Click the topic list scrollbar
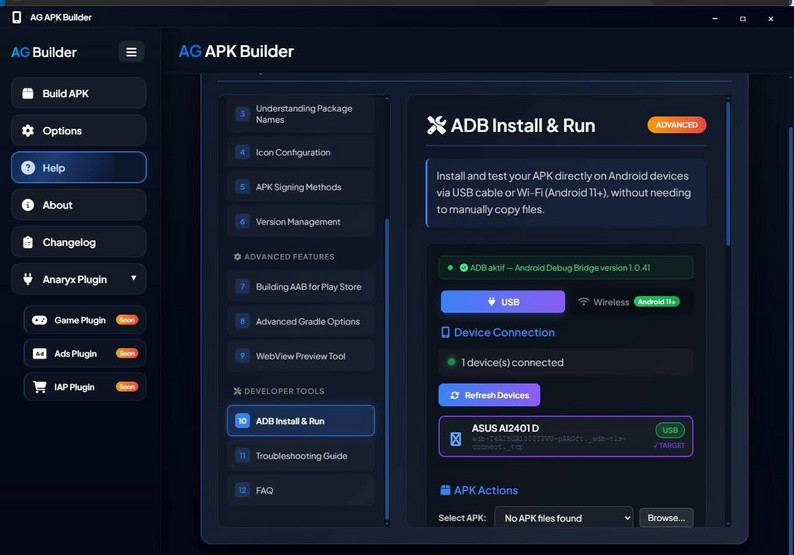The height and width of the screenshot is (555, 794). 387,370
